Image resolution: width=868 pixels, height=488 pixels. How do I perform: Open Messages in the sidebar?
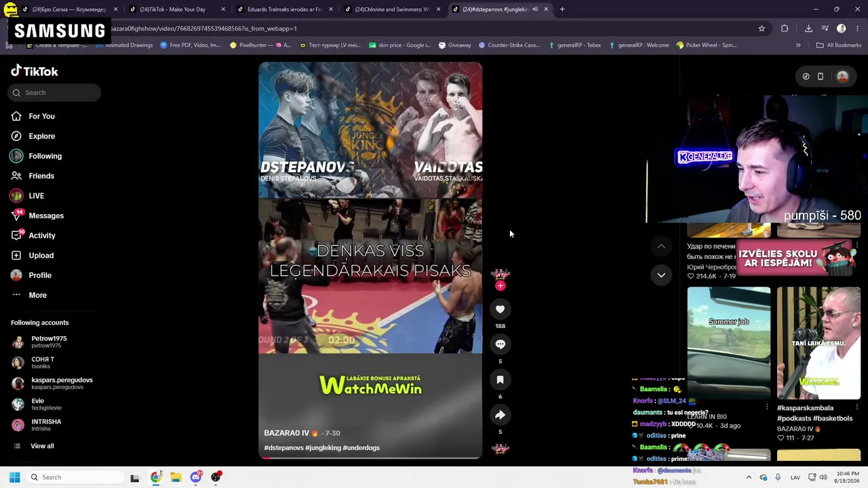pyautogui.click(x=46, y=216)
